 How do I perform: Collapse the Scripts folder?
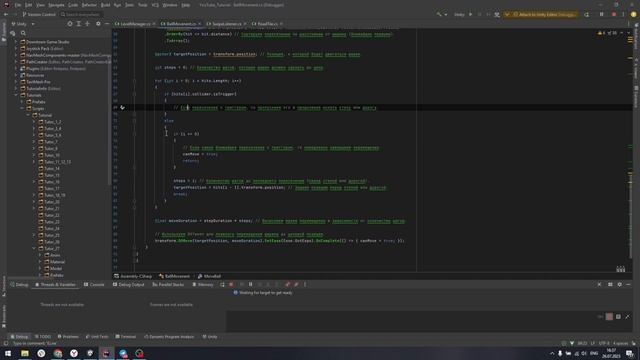22,109
